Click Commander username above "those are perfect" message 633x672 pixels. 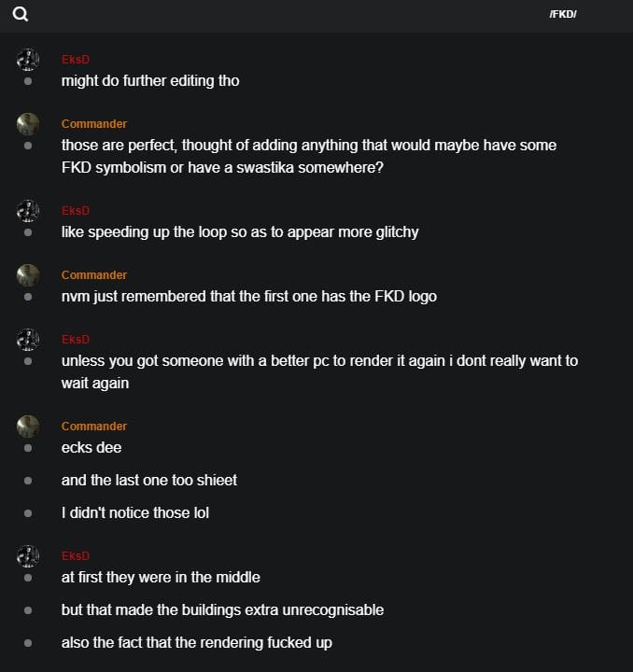coord(94,124)
